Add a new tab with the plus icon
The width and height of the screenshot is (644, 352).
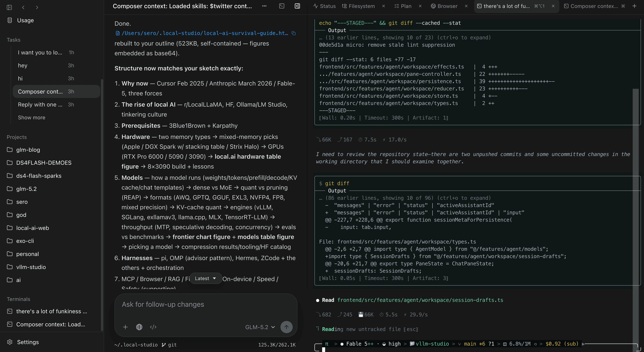point(634,6)
